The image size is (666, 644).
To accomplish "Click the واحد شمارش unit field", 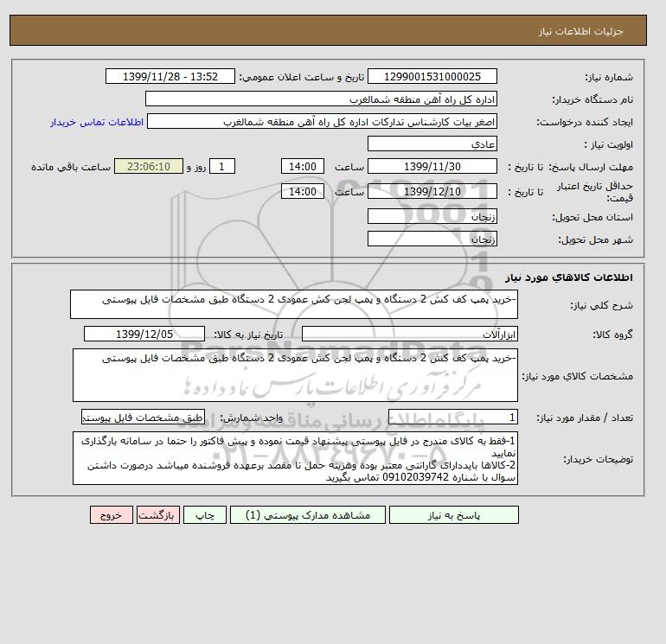I will tap(143, 418).
